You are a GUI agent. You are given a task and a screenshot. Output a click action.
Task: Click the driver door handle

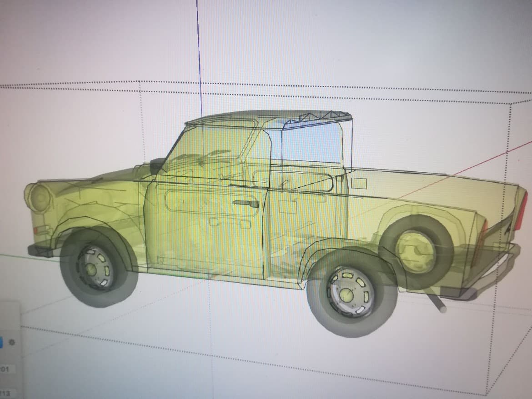[246, 204]
